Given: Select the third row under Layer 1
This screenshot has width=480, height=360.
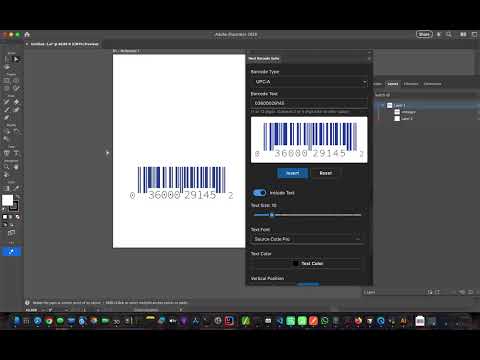Looking at the screenshot, I should point(428,119).
